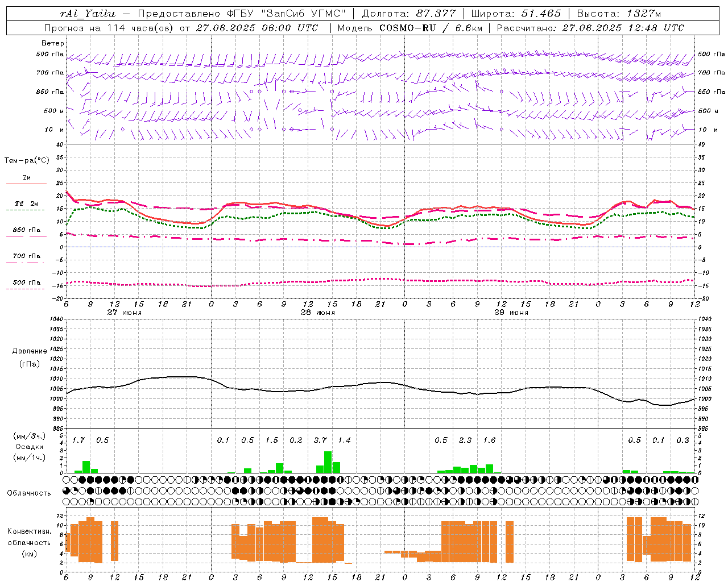This screenshot has height=582, width=728.
Task: Click the Прогноз на 114 часа(ов) text
Action: [109, 28]
